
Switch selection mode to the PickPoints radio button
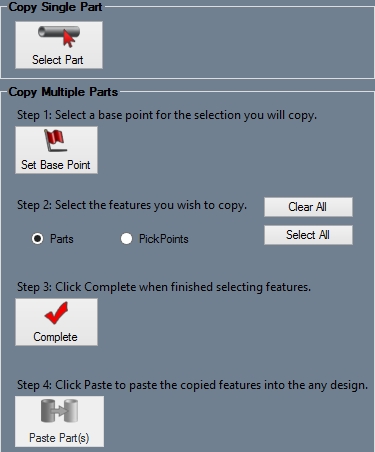point(126,239)
